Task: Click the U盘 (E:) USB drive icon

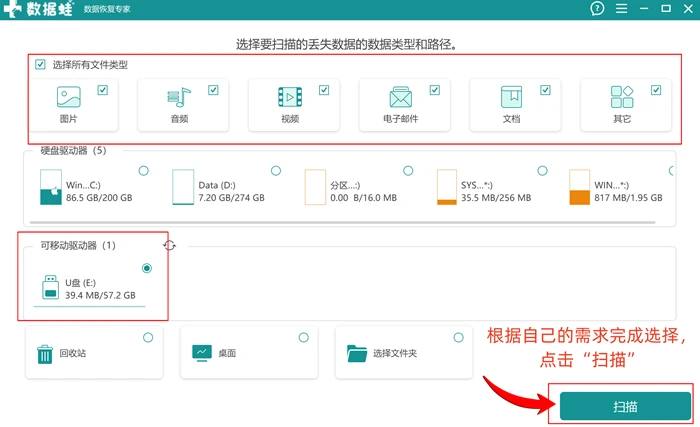Action: pyautogui.click(x=50, y=287)
